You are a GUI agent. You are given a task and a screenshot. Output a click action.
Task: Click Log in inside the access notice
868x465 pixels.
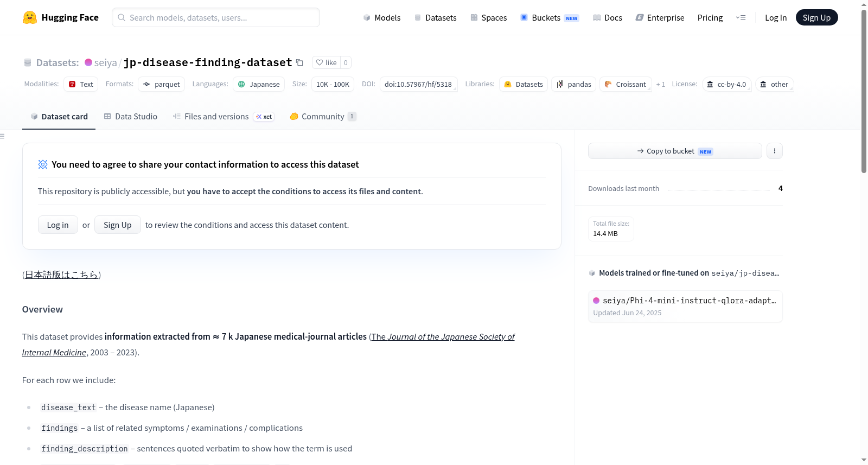(x=58, y=225)
